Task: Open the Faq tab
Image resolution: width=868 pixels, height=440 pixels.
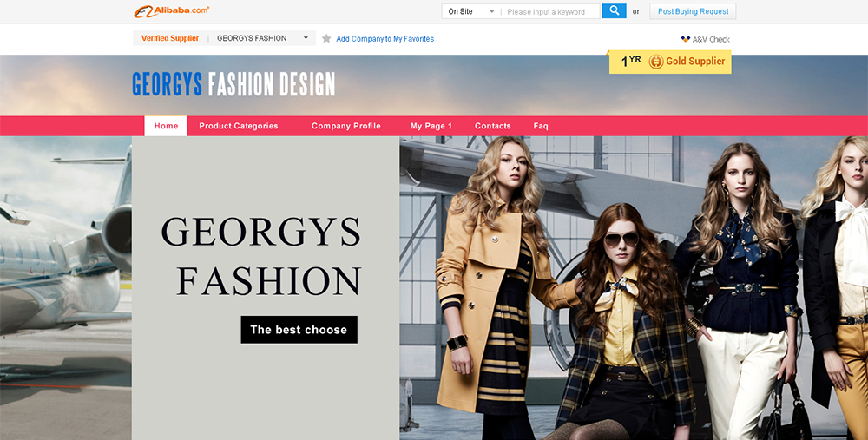Action: click(541, 126)
